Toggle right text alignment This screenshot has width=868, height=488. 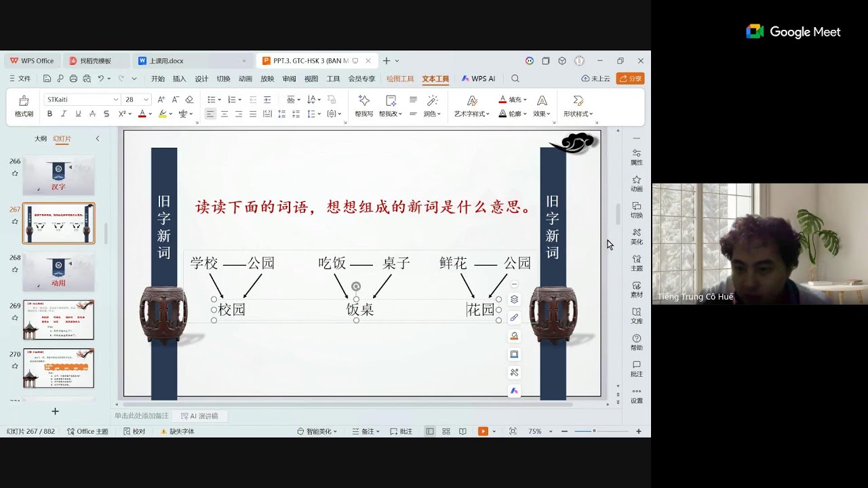(x=239, y=114)
